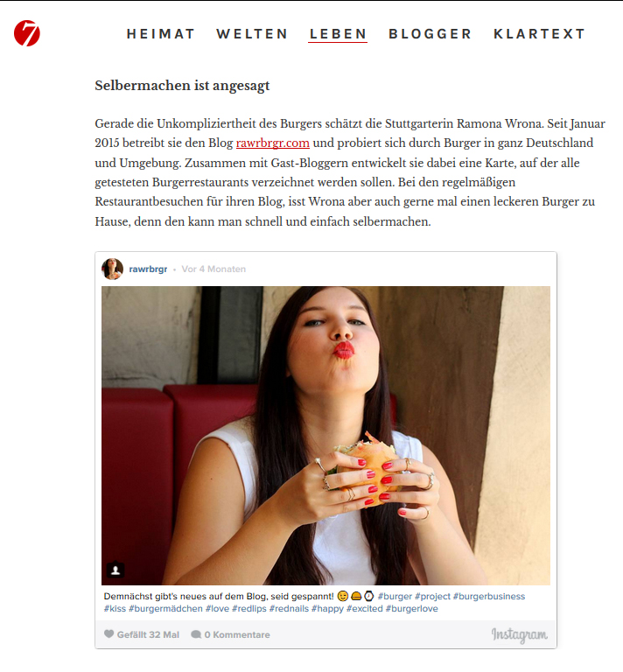
Task: Click the heart like icon
Action: pyautogui.click(x=108, y=633)
